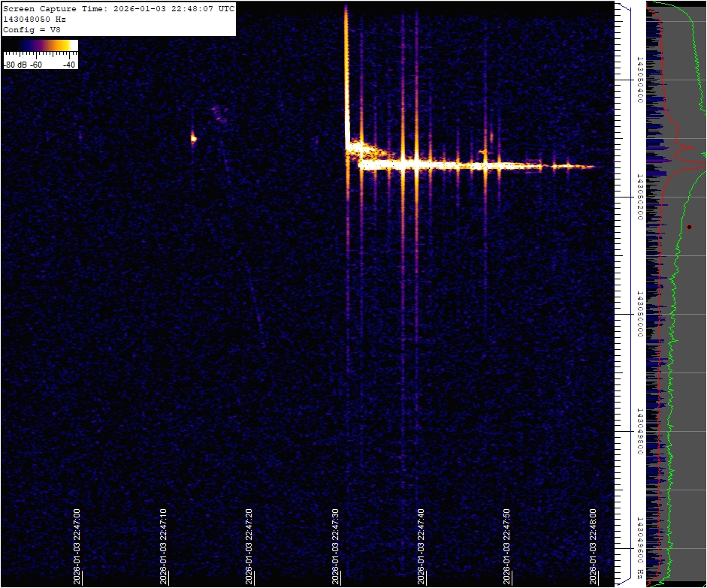Click the -40 label on color scale
Viewport: 707px width, 588px height.
[x=69, y=65]
